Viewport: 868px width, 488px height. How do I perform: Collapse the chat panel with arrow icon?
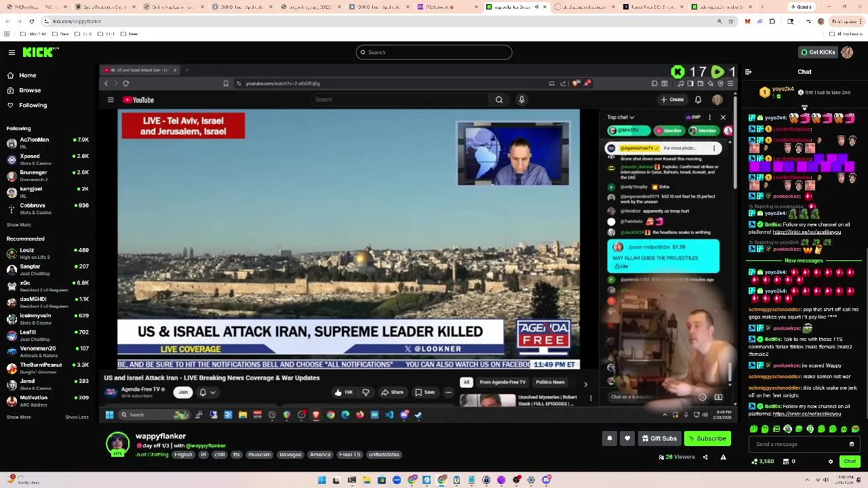tap(748, 71)
